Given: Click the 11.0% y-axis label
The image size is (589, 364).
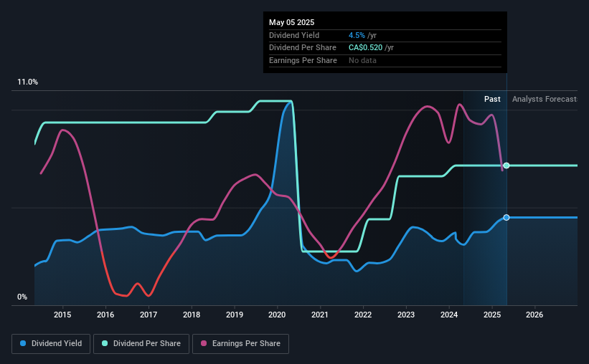Looking at the screenshot, I should point(27,82).
